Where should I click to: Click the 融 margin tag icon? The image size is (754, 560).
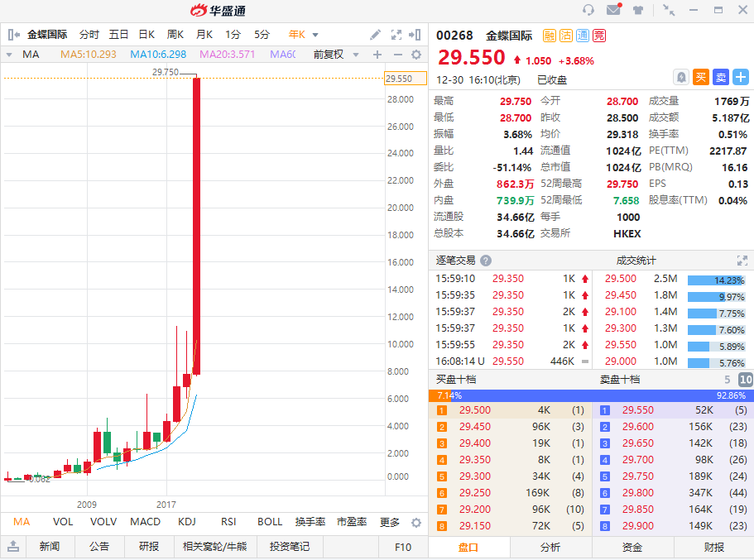549,36
